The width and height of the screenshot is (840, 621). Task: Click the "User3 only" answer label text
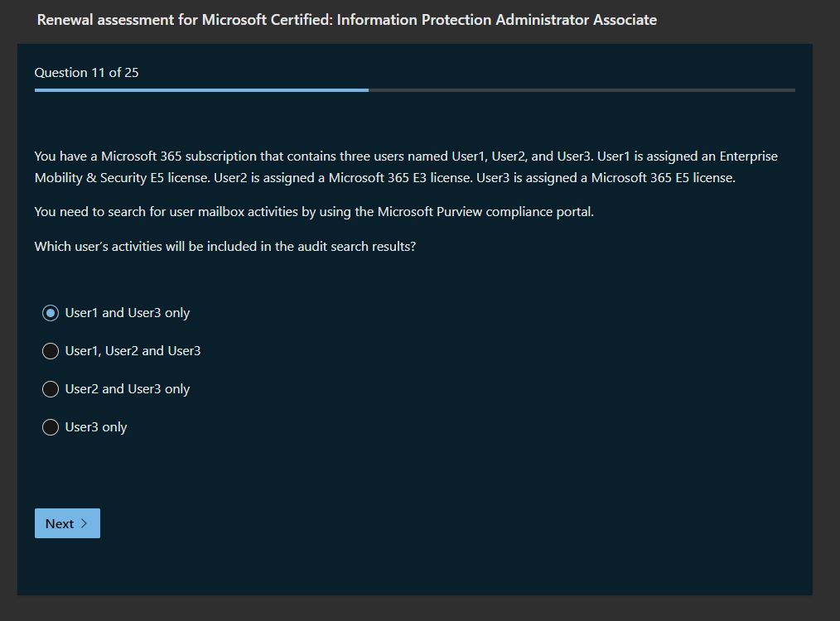[96, 427]
